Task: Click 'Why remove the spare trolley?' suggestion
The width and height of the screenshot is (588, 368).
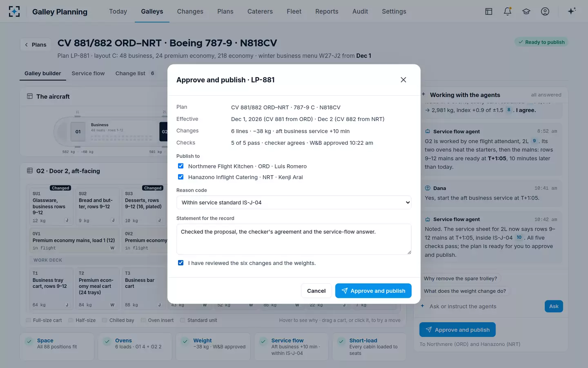Action: pyautogui.click(x=461, y=278)
